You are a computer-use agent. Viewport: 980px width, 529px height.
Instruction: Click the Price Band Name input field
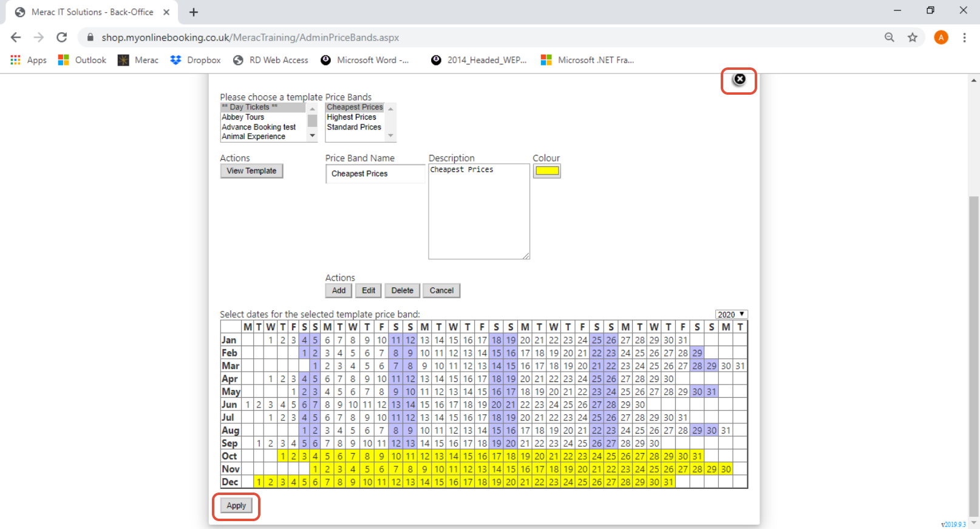[375, 174]
